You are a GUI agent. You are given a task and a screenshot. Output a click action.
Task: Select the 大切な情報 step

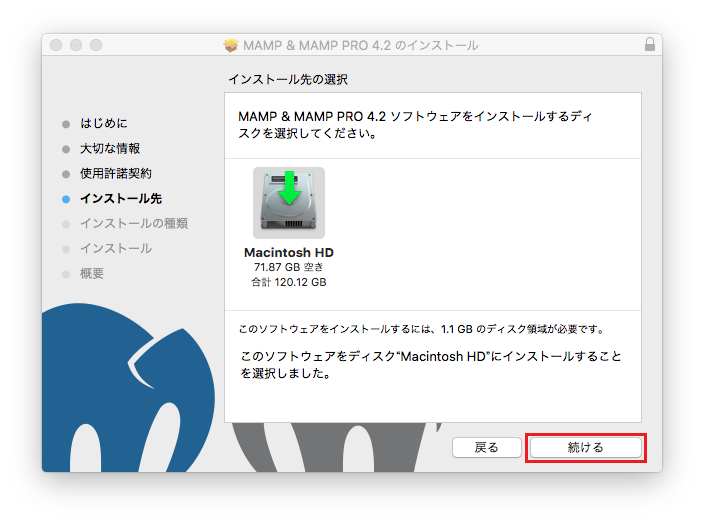pyautogui.click(x=110, y=149)
